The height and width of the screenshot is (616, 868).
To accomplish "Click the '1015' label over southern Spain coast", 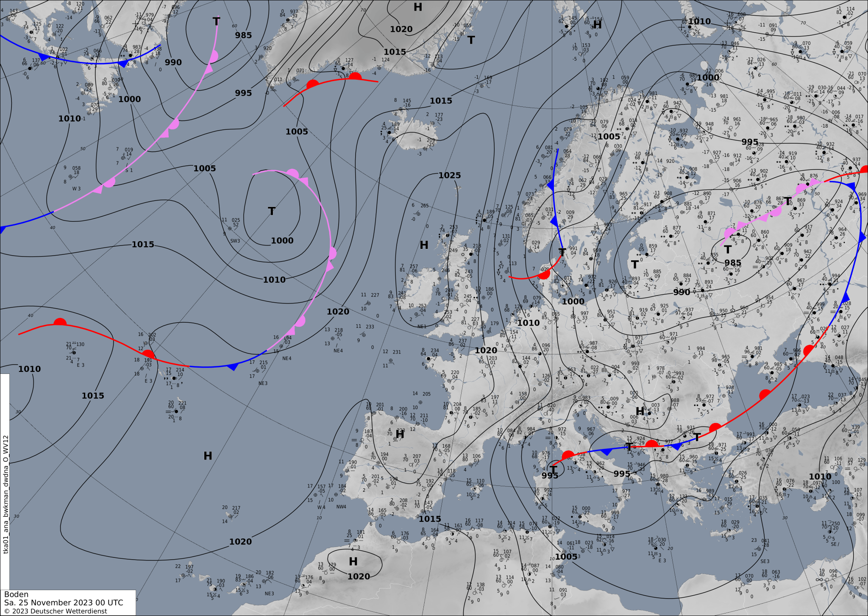I will tap(430, 519).
